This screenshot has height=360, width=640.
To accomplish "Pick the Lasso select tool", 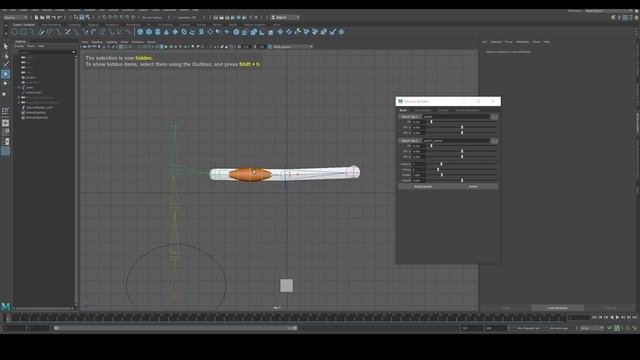I will pyautogui.click(x=5, y=56).
